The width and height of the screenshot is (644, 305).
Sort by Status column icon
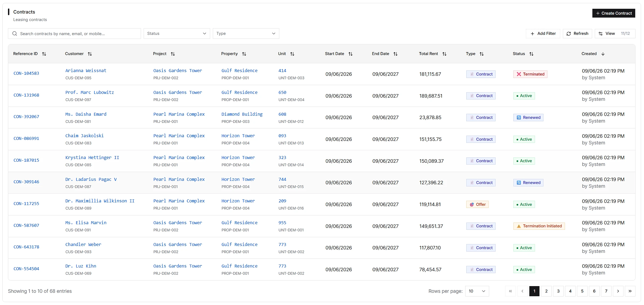(531, 54)
